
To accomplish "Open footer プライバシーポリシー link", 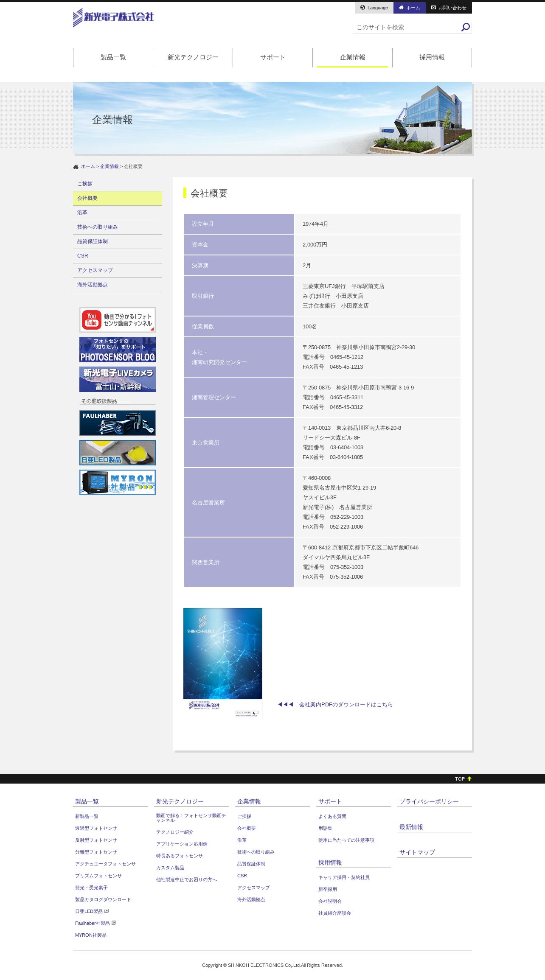I will point(429,801).
